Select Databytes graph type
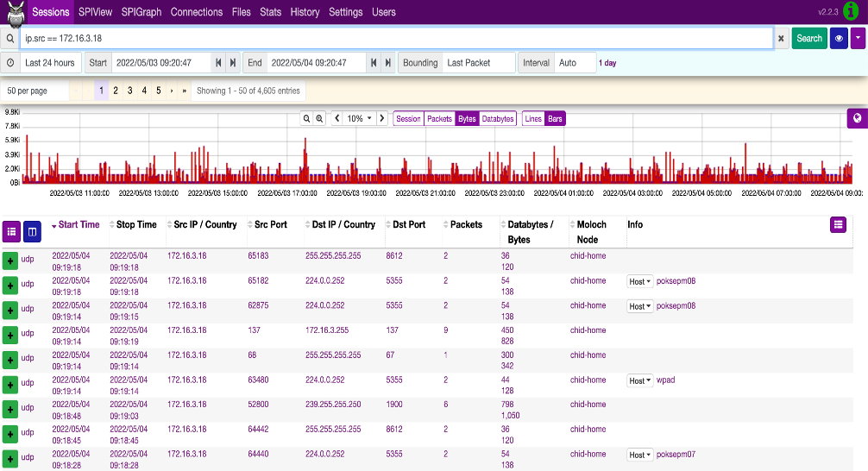Screen dimensions: 868x471 click(x=497, y=119)
